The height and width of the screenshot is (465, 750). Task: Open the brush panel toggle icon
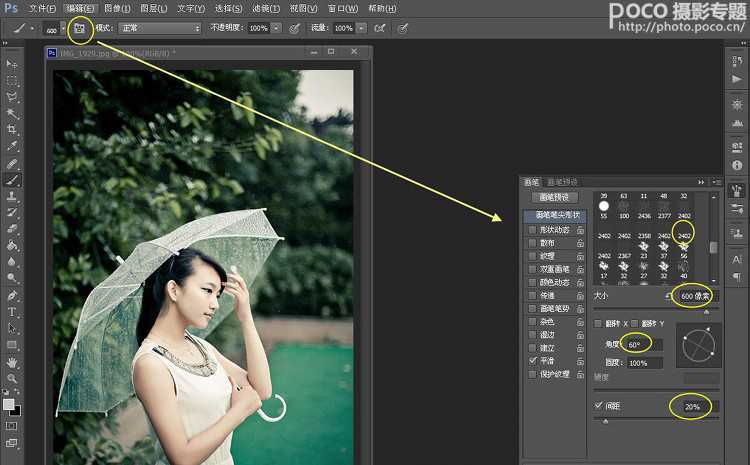[x=79, y=29]
